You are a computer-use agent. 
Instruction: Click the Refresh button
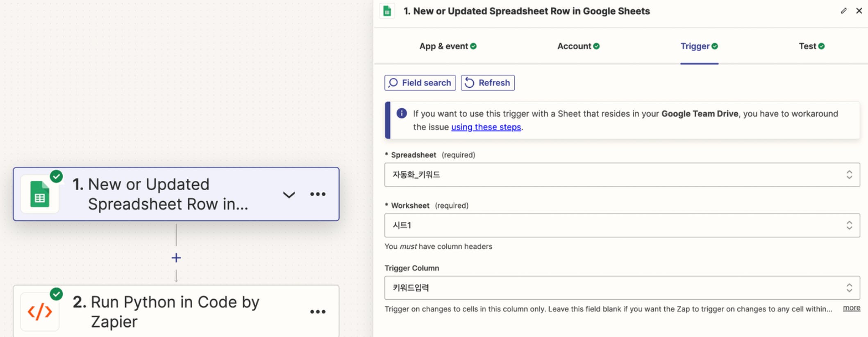(488, 83)
